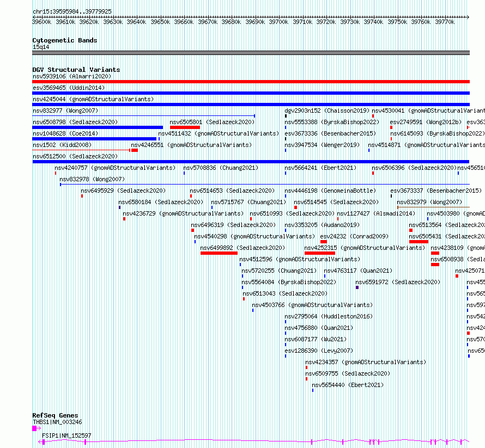Viewport: 485px width, 448px height.
Task: Select the nsv1502 (Kidd2008) variant label
Action: (x=62, y=145)
